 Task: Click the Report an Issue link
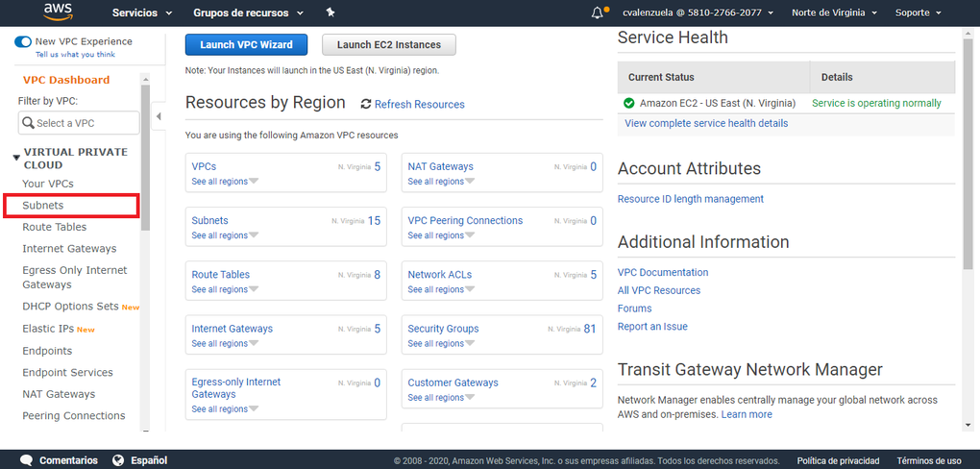click(x=652, y=327)
